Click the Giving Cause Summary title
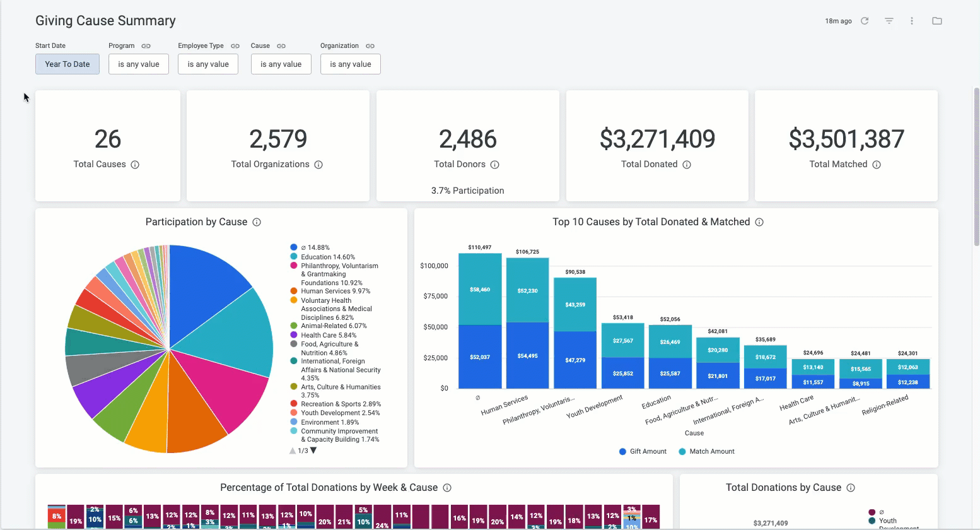The image size is (980, 530). click(x=105, y=21)
